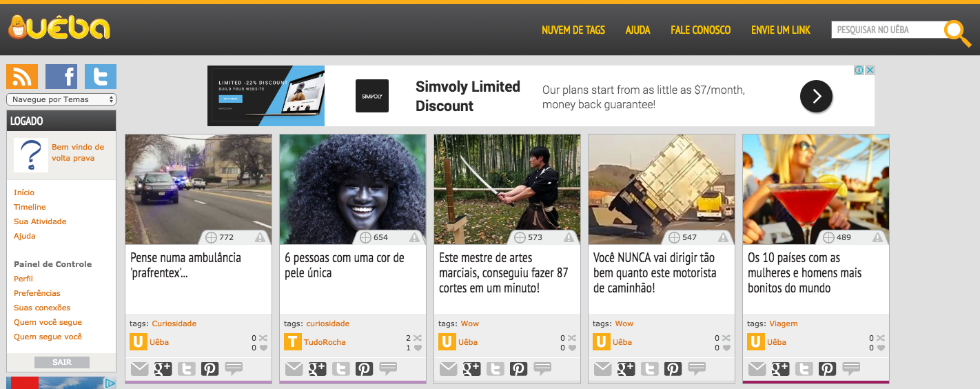
Task: Open the NUVEM DE TAGS menu
Action: pyautogui.click(x=573, y=30)
